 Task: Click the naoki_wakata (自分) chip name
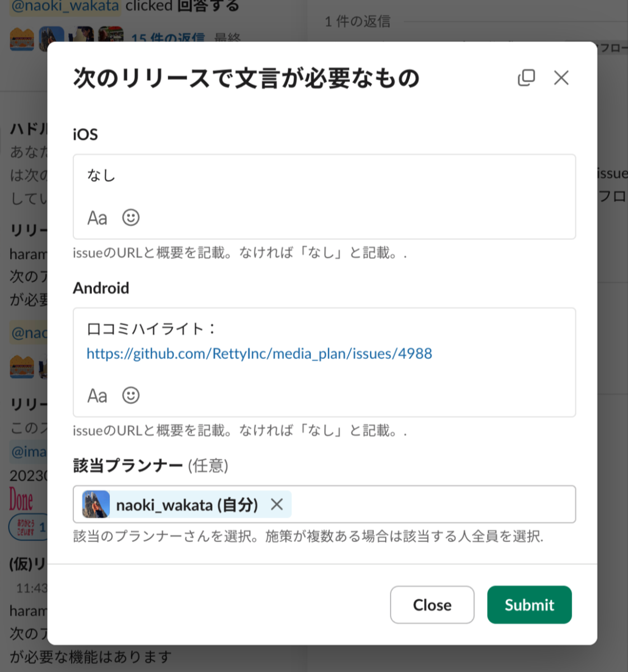tap(187, 505)
